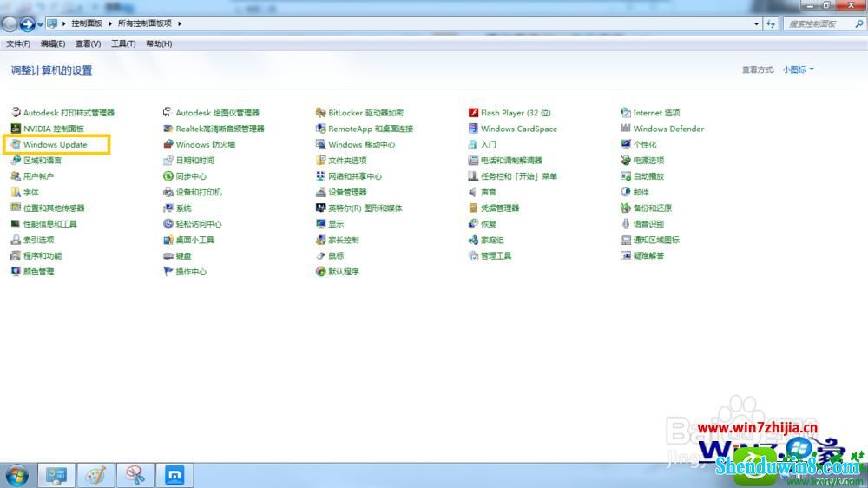Focus the 搜索控制面板 search field
This screenshot has width=868, height=488.
[824, 23]
